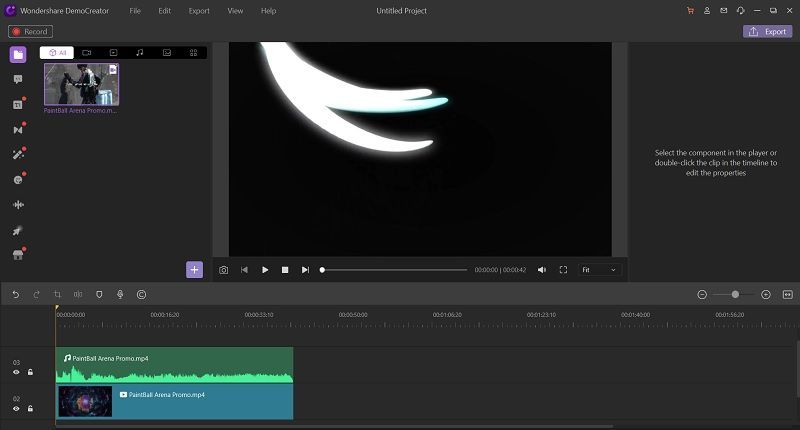Open the grid category tab in the media library
The height and width of the screenshot is (430, 800).
pyautogui.click(x=193, y=53)
